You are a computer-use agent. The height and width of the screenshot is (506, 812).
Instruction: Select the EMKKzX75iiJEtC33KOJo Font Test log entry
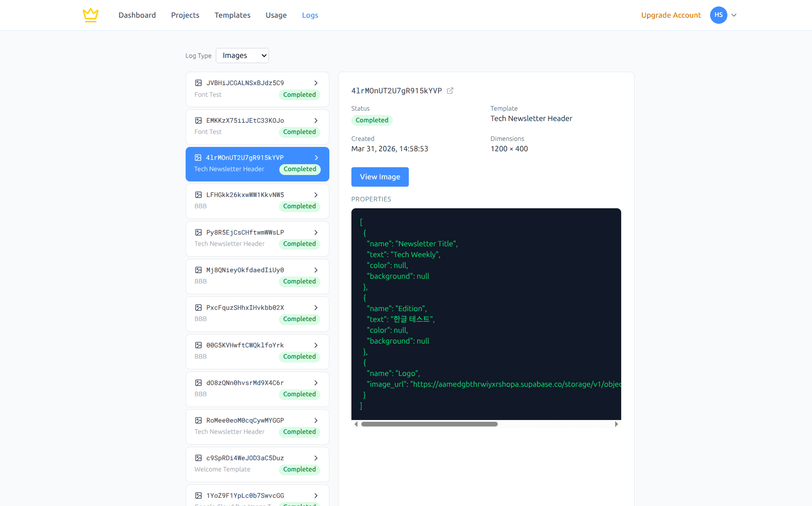coord(257,126)
